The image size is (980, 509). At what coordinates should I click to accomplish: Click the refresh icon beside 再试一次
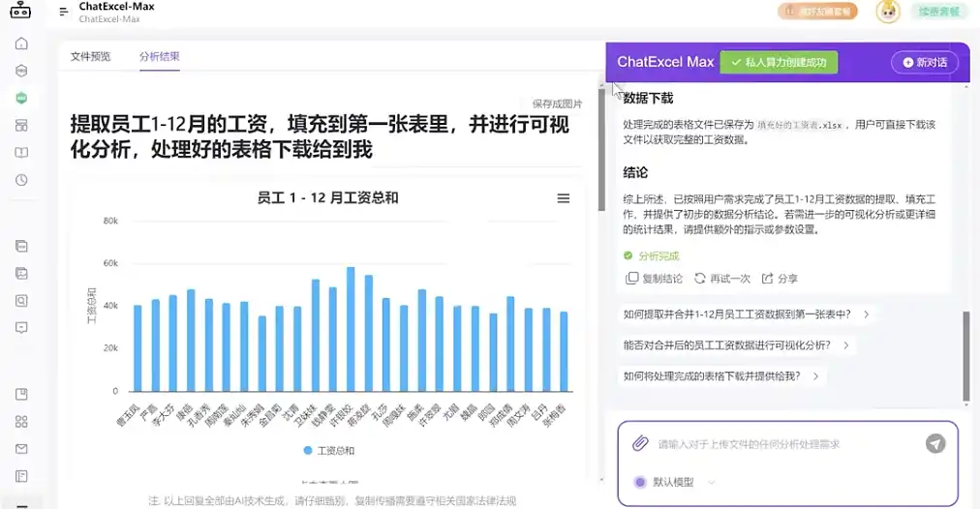[699, 278]
